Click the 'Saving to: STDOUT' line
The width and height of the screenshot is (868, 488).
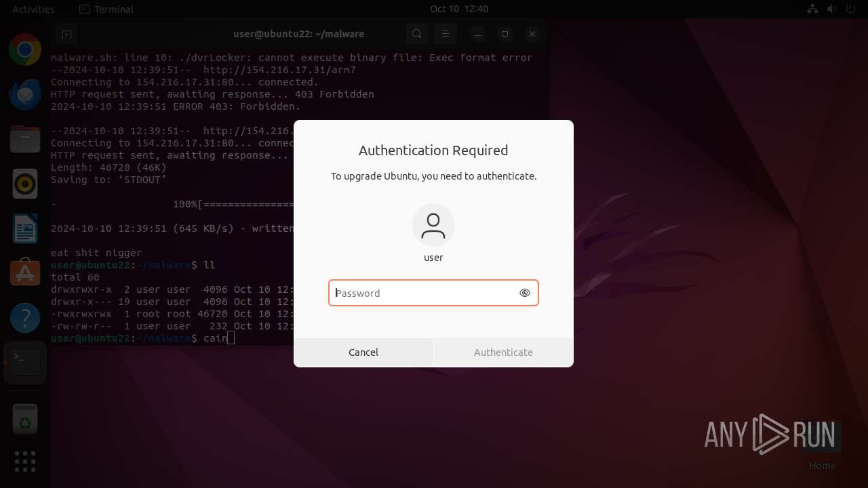point(108,180)
